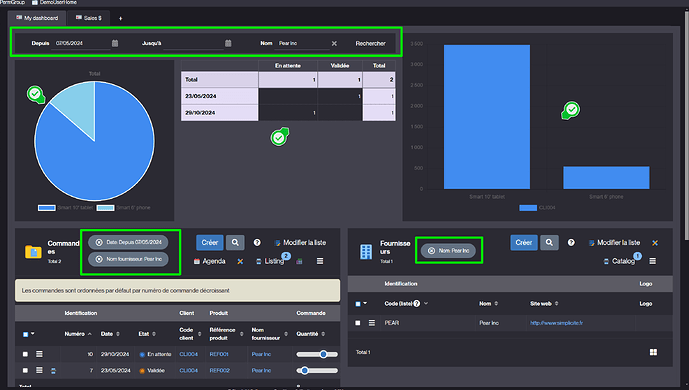689x390 pixels.
Task: Toggle CLI004 series in bar chart legend
Action: point(537,208)
